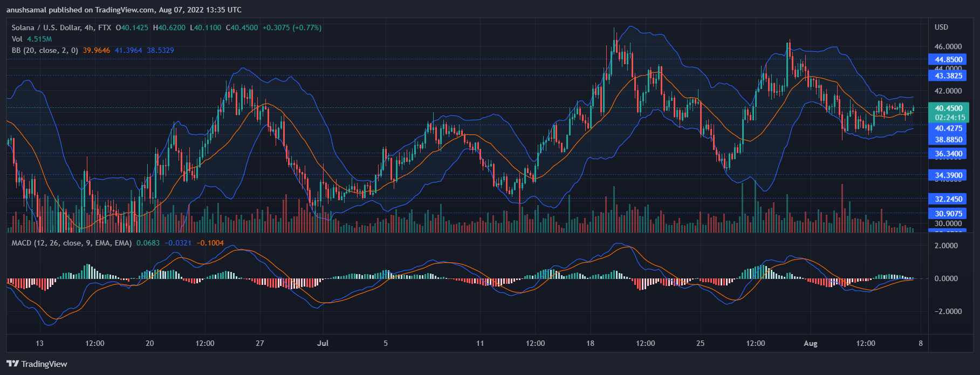Click the 32.2450 price level label

coord(948,199)
